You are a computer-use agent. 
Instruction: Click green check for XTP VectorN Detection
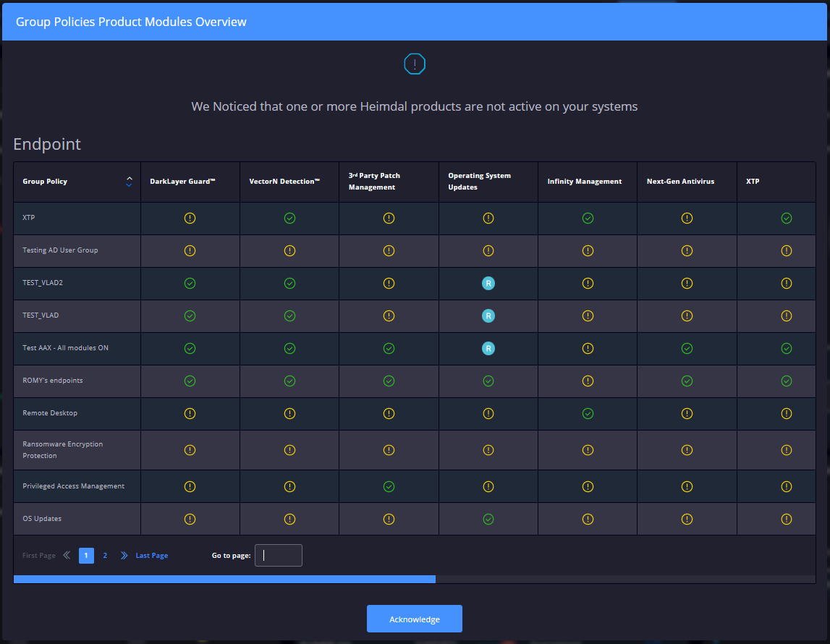point(289,218)
